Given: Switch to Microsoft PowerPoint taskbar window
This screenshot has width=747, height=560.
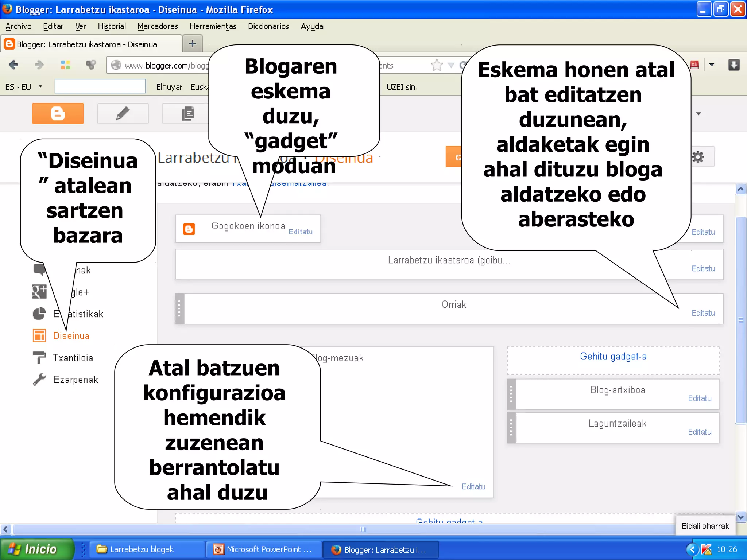Looking at the screenshot, I should pos(264,549).
